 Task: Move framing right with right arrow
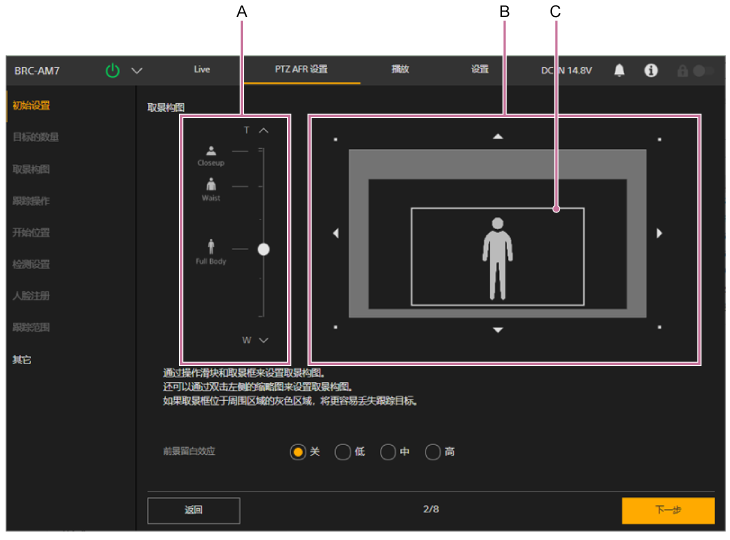click(x=659, y=233)
